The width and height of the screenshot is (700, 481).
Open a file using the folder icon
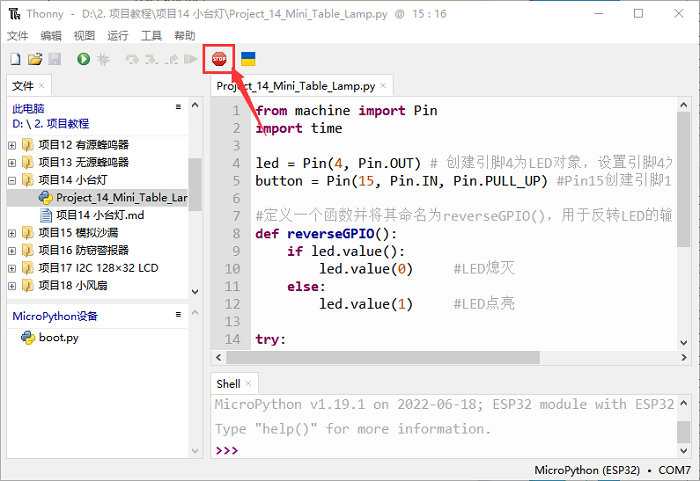click(x=35, y=60)
